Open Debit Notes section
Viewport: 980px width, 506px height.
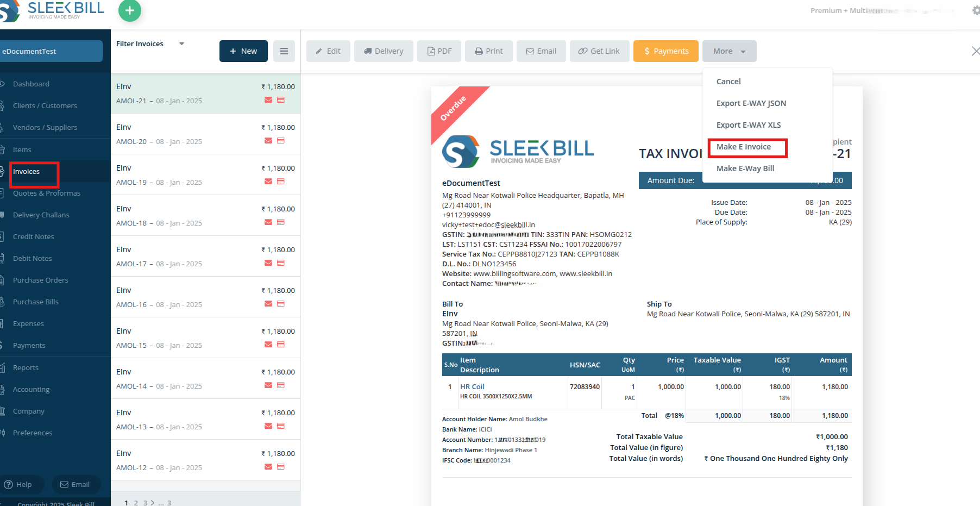pos(33,258)
